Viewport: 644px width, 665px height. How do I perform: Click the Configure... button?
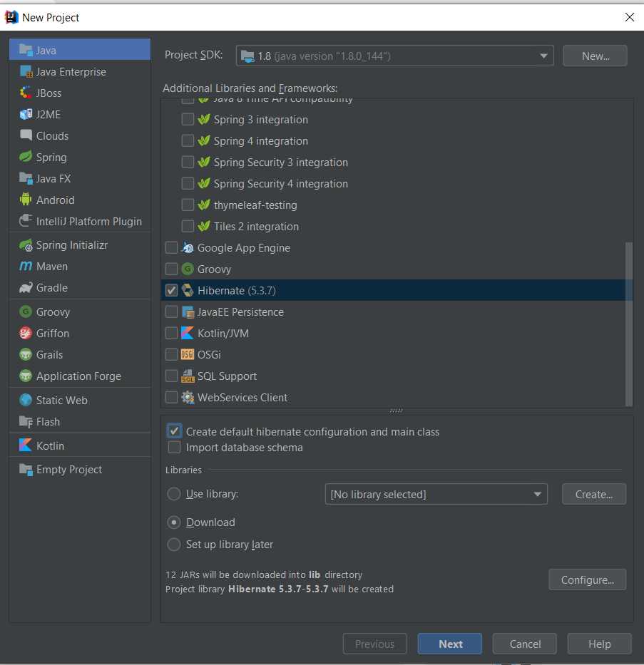tap(587, 579)
